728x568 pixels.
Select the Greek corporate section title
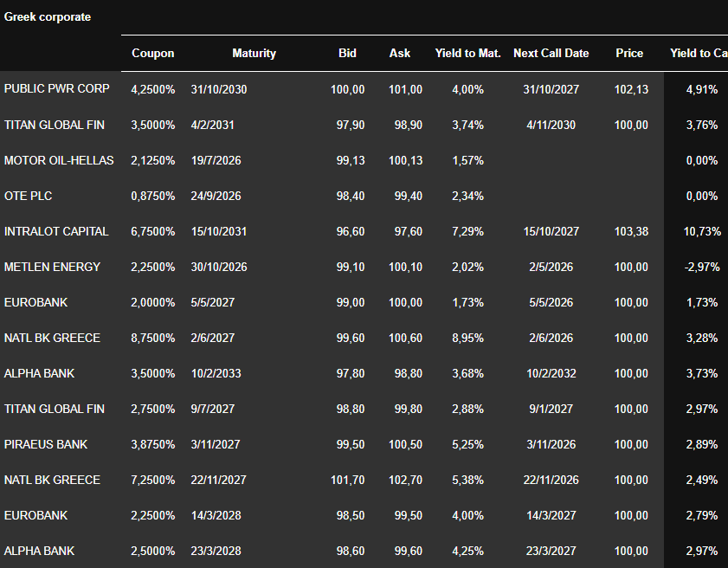[48, 17]
